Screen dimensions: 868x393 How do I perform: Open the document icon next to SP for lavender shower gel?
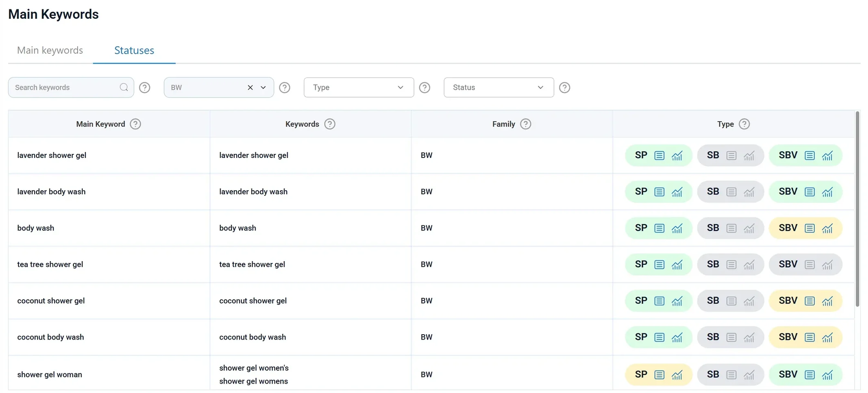tap(659, 155)
